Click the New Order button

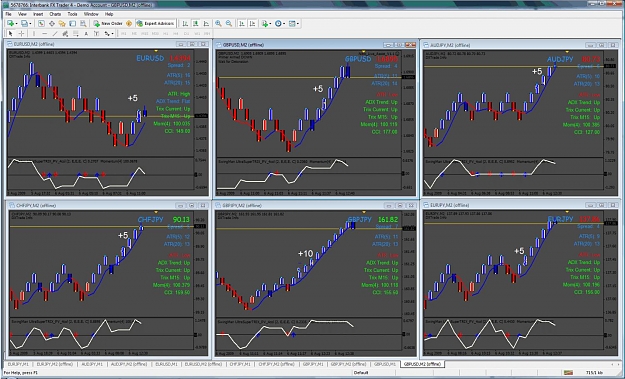[x=108, y=24]
